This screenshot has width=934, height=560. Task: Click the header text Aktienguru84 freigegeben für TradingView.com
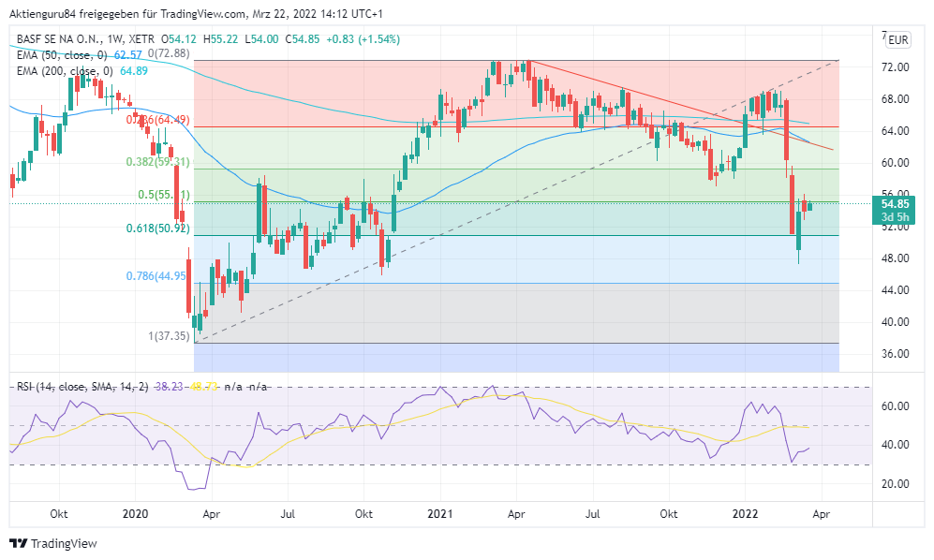tap(126, 14)
